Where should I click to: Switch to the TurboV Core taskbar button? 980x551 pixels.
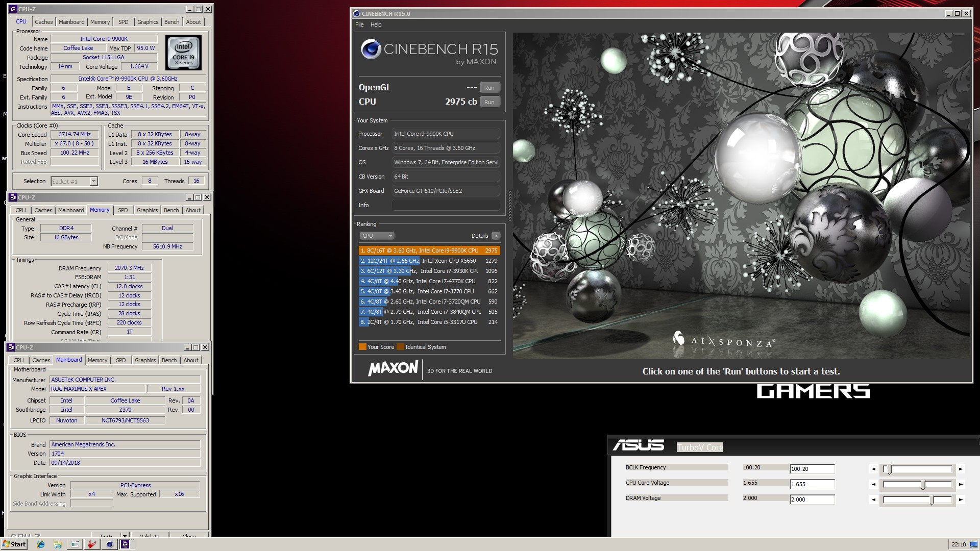[75, 544]
